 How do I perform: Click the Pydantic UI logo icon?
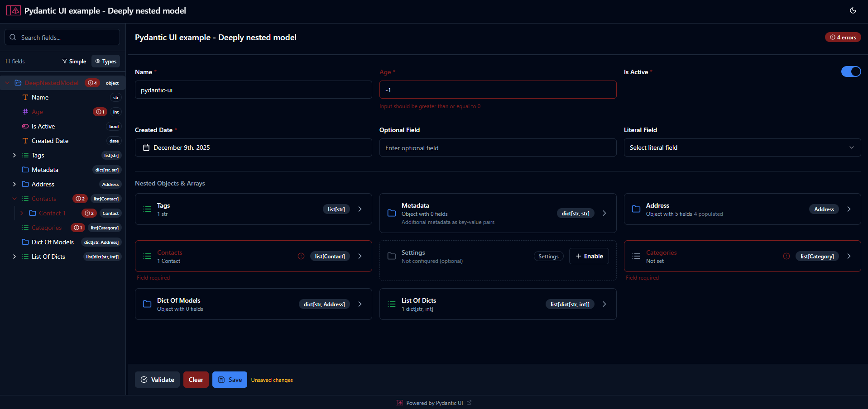click(x=14, y=10)
